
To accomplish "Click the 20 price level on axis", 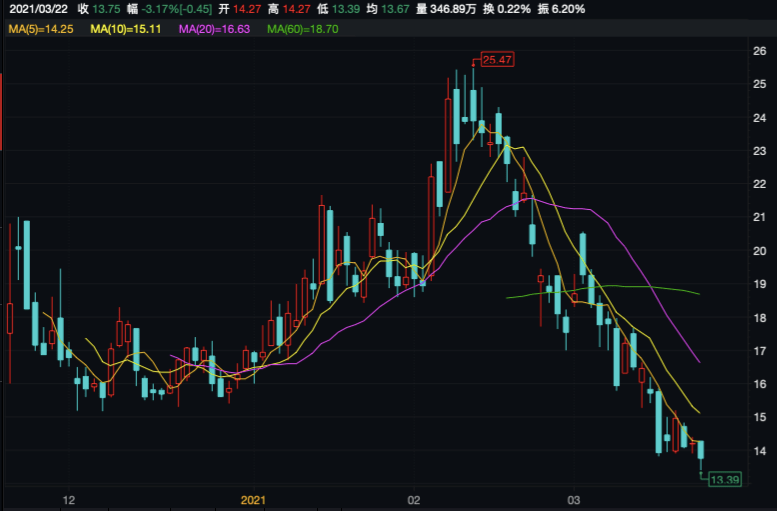I will 759,251.
